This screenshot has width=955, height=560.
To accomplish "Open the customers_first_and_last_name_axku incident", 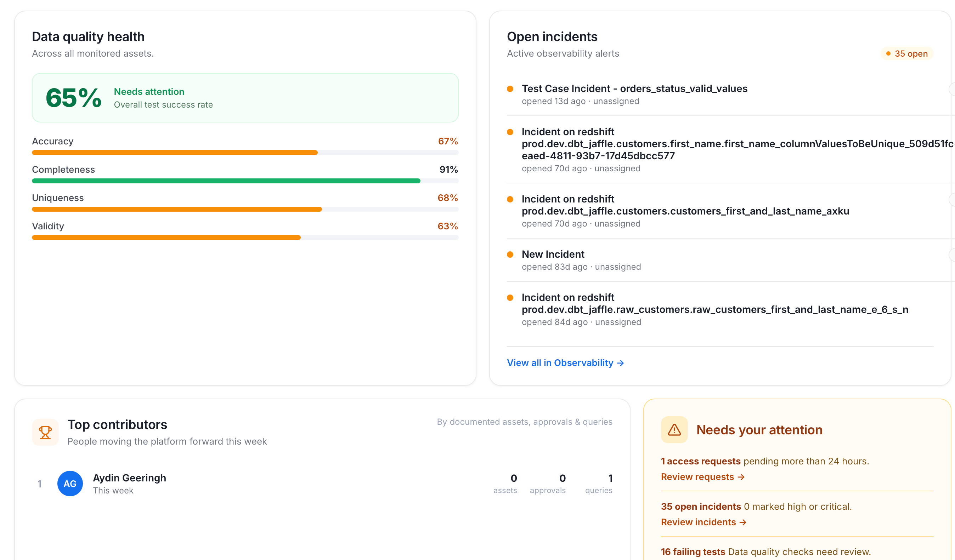I will pyautogui.click(x=685, y=205).
